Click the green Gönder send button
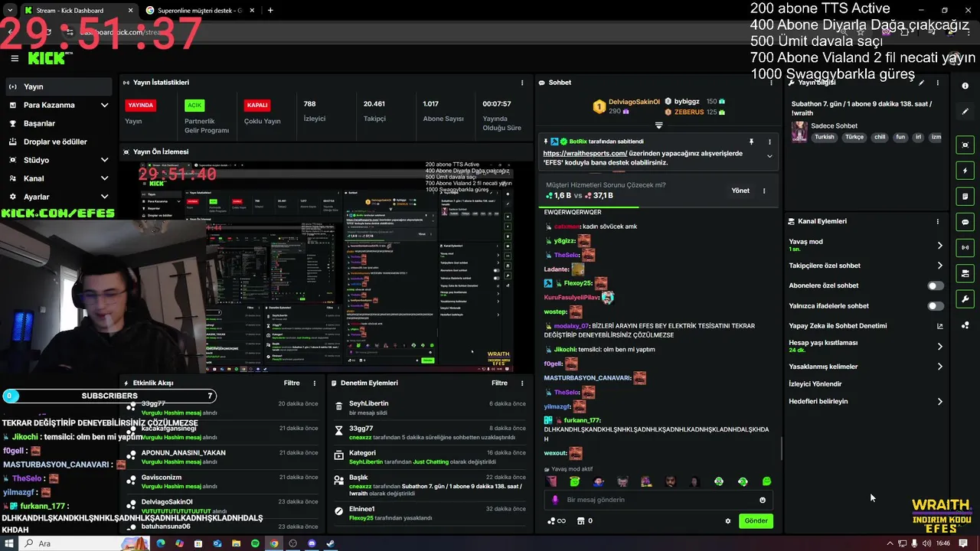Screen dimensions: 980x551 pyautogui.click(x=756, y=521)
